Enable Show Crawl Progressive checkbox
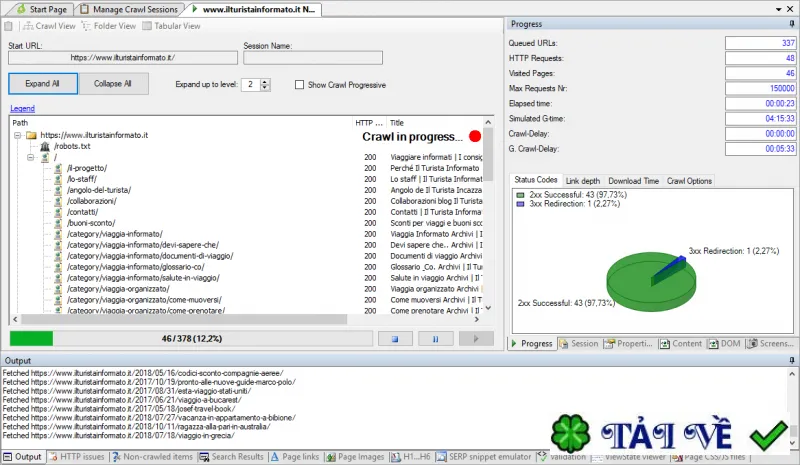Viewport: 800px width, 465px height. pos(299,85)
